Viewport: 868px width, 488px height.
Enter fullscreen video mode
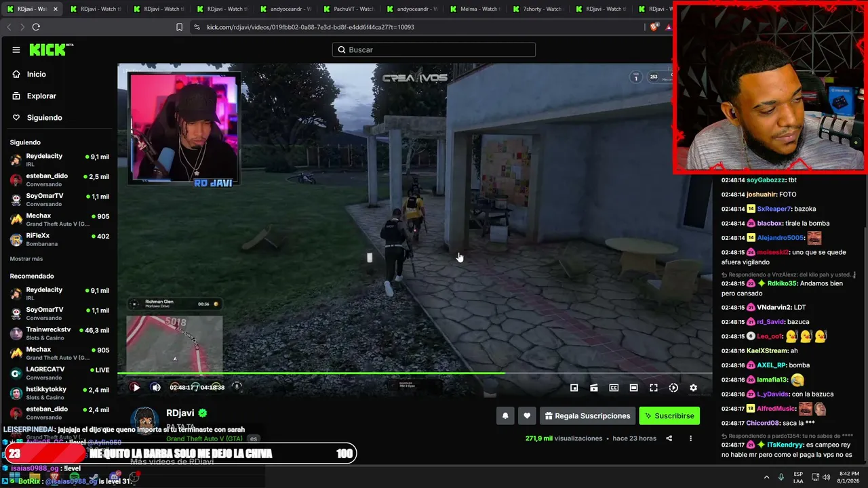pyautogui.click(x=654, y=388)
